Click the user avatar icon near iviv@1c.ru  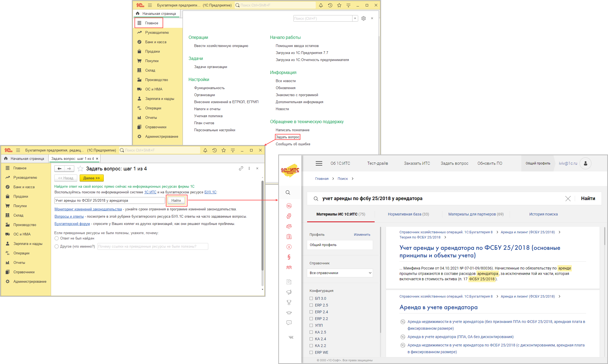(586, 163)
